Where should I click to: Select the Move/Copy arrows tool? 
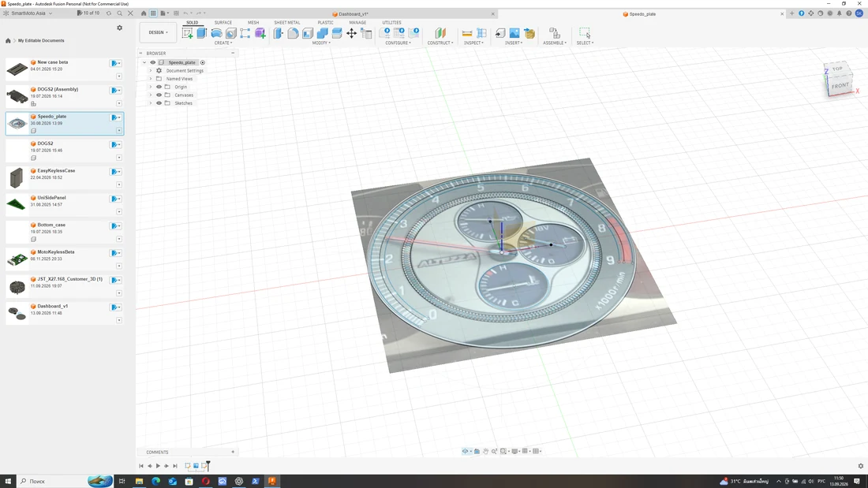pyautogui.click(x=351, y=33)
